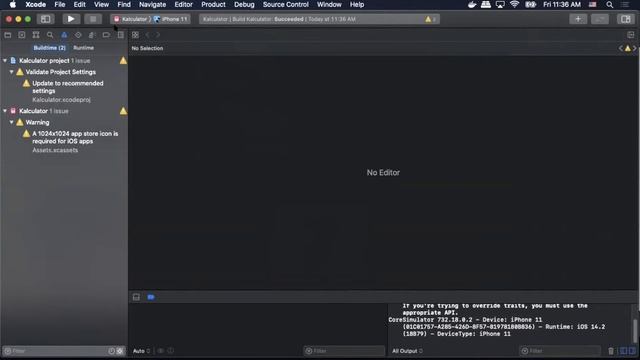Open the Source Control navigator
Screen dimensions: 640x360
[22, 35]
